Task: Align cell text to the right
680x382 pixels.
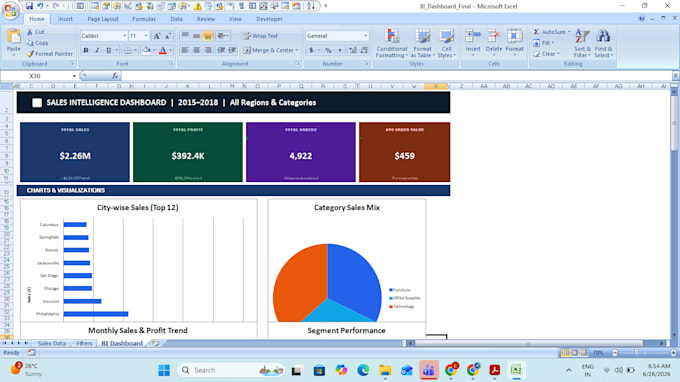Action: 208,50
